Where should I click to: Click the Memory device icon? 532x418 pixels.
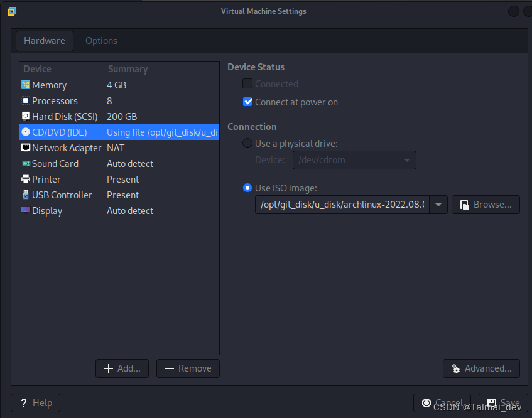tap(26, 85)
